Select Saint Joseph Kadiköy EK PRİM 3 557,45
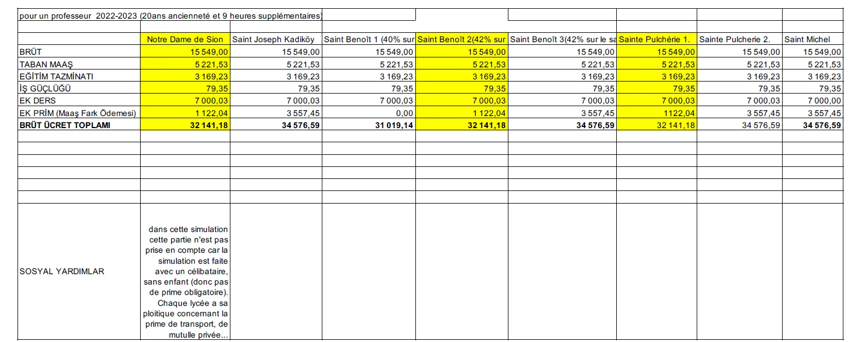The height and width of the screenshot is (342, 868). point(276,113)
